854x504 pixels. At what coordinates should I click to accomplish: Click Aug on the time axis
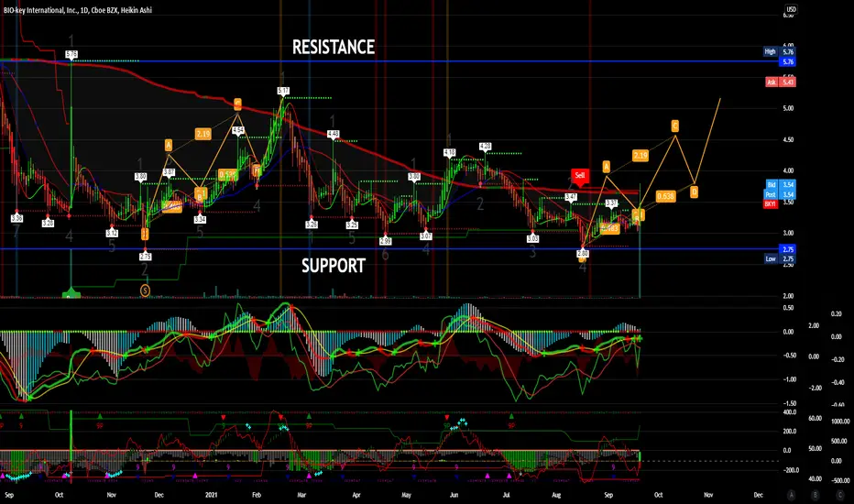coord(556,495)
